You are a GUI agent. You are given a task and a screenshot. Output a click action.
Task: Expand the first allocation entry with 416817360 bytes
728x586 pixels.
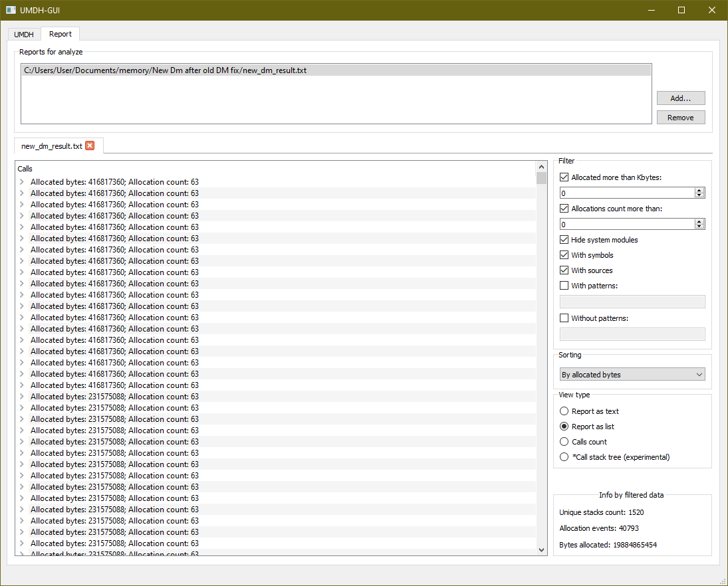21,181
